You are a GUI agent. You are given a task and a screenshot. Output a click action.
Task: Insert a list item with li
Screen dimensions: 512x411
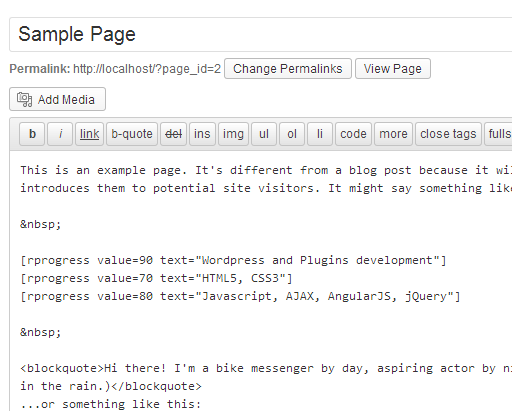[320, 134]
